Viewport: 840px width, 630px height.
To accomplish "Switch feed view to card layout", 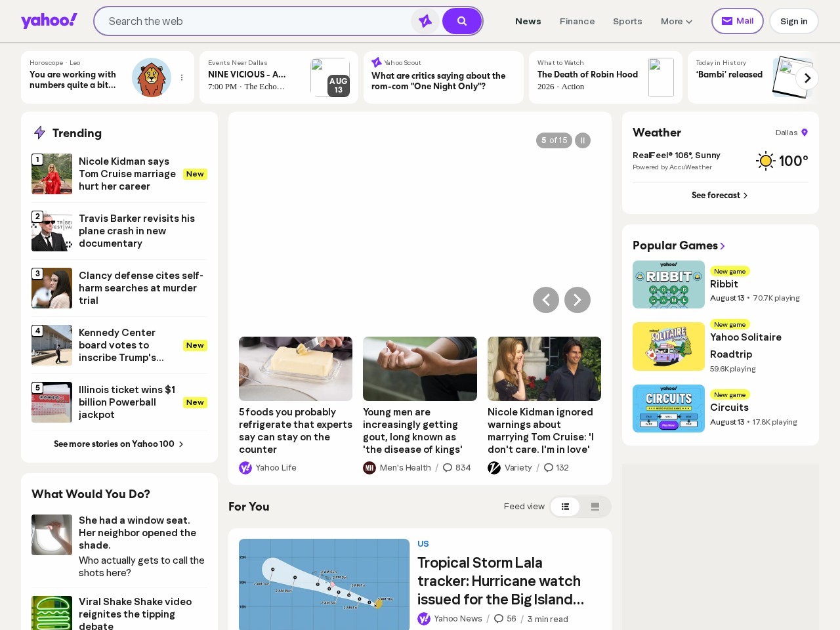I will 595,507.
